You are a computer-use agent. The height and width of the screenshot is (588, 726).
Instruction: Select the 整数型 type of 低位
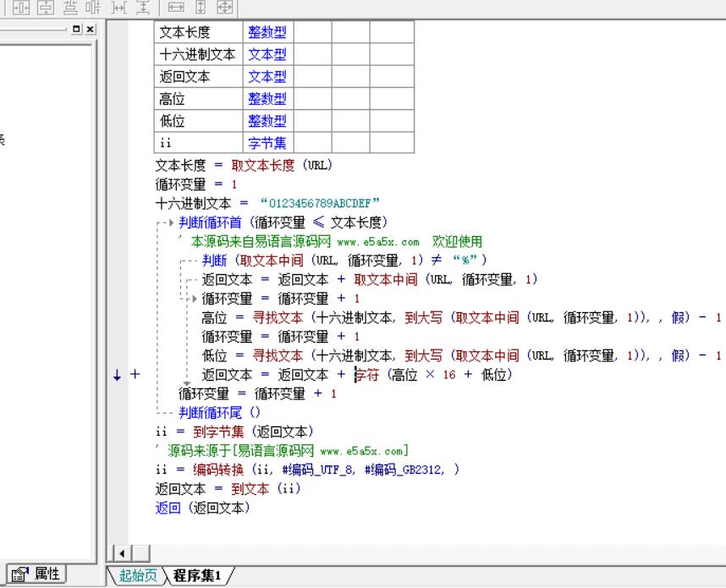point(267,121)
